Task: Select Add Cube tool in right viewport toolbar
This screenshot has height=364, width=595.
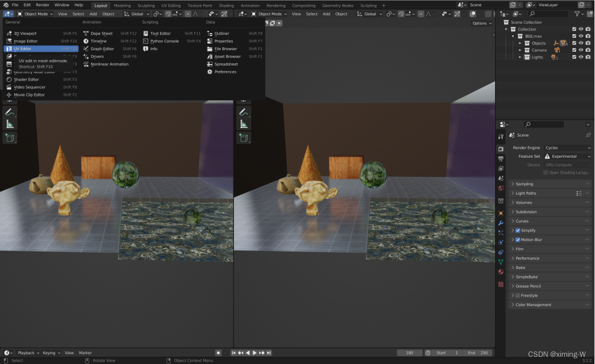Action: click(x=243, y=138)
